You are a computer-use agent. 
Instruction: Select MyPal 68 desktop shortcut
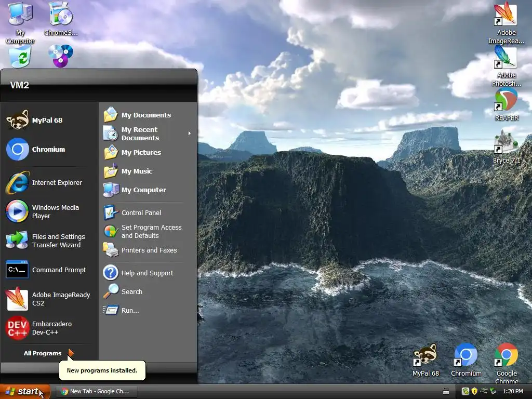click(425, 360)
